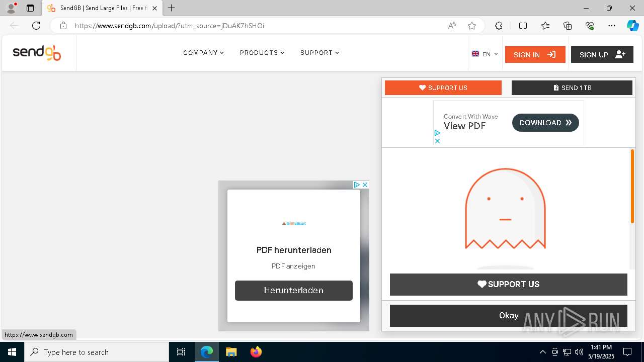This screenshot has height=362, width=644.
Task: Click the ghost illustration
Action: coord(505,209)
